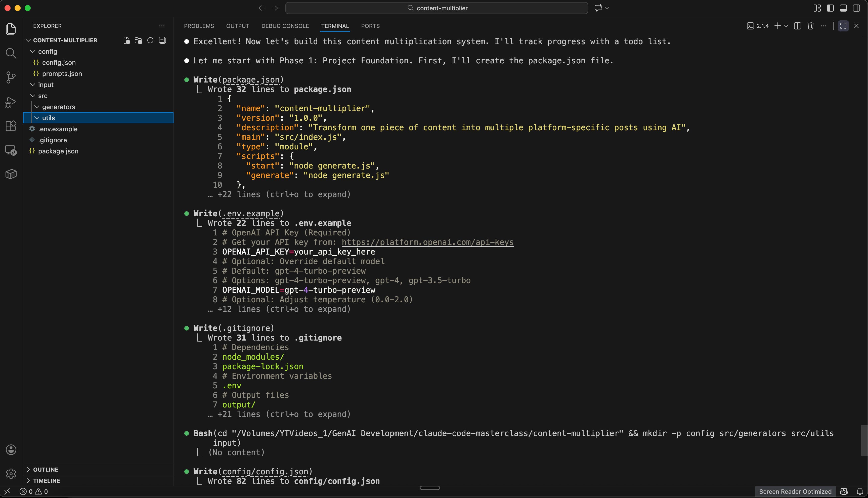Restore maximized panel size

click(843, 26)
